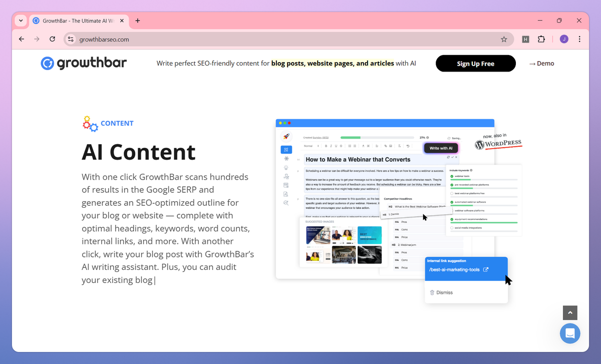Image resolution: width=601 pixels, height=364 pixels.
Task: Toggle the 'equipment recommendations' keyword check
Action: (x=452, y=219)
